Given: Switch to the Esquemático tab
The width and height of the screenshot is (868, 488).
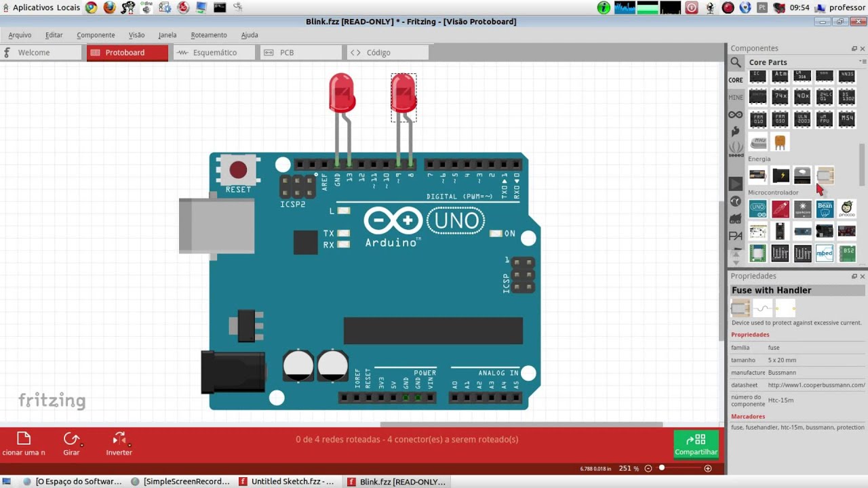Looking at the screenshot, I should (214, 53).
